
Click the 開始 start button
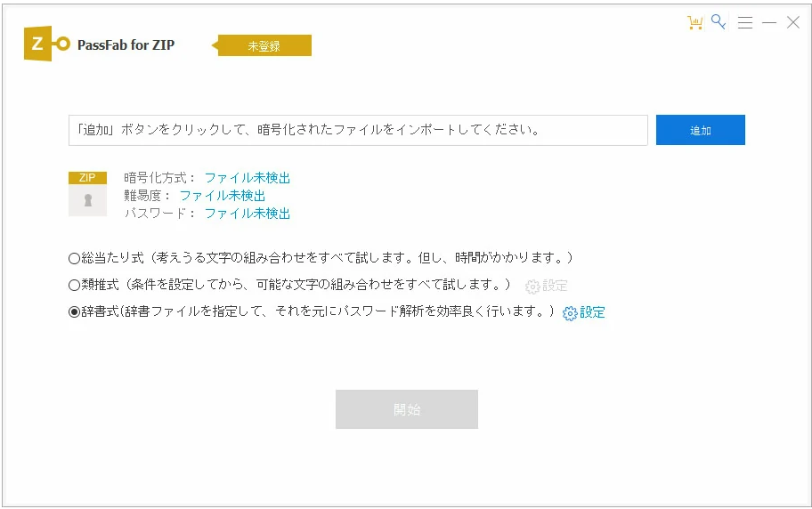[407, 409]
